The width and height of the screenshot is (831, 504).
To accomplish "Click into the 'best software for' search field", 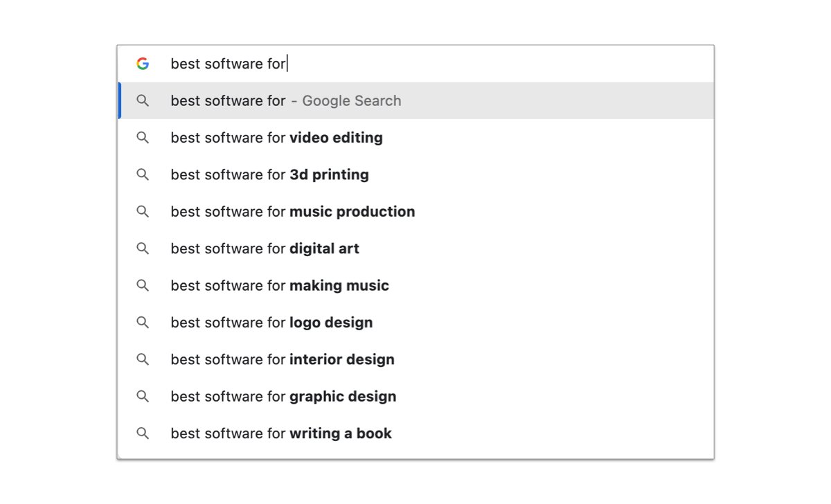I will click(x=415, y=64).
